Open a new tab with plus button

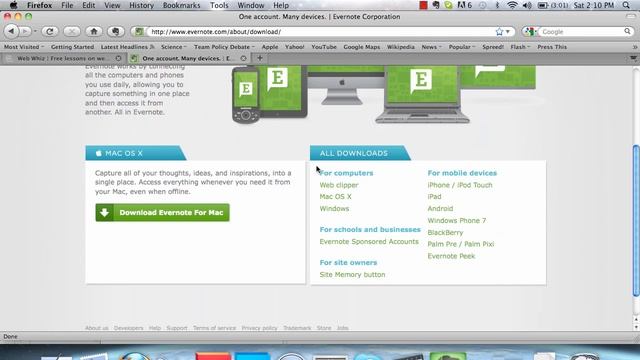tap(260, 58)
